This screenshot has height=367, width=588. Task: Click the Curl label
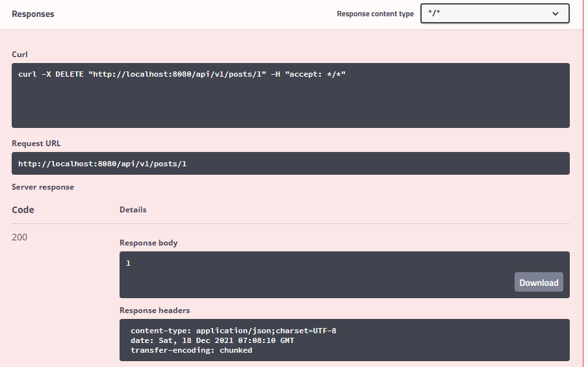click(x=19, y=55)
